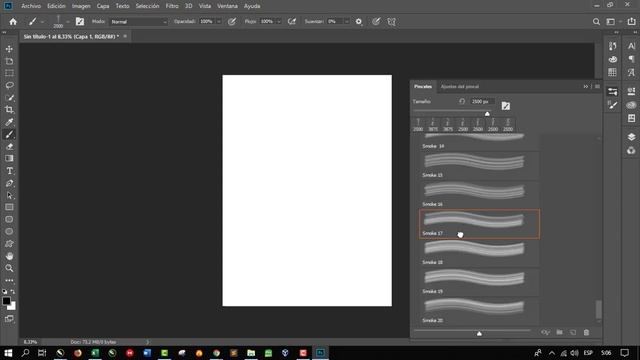Click the Tamaño size input field
This screenshot has width=640, height=360.
[482, 101]
